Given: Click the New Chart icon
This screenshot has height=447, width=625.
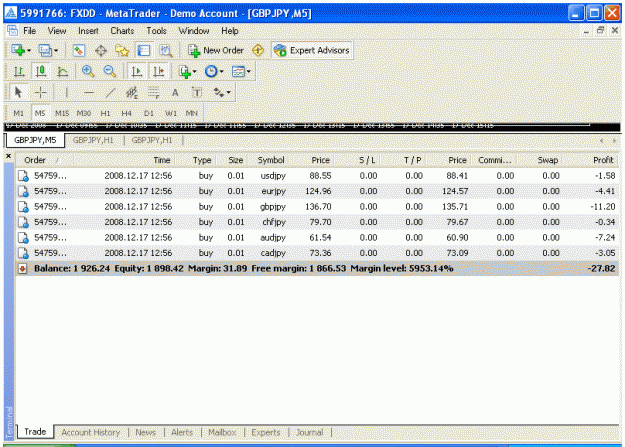Looking at the screenshot, I should click(18, 51).
